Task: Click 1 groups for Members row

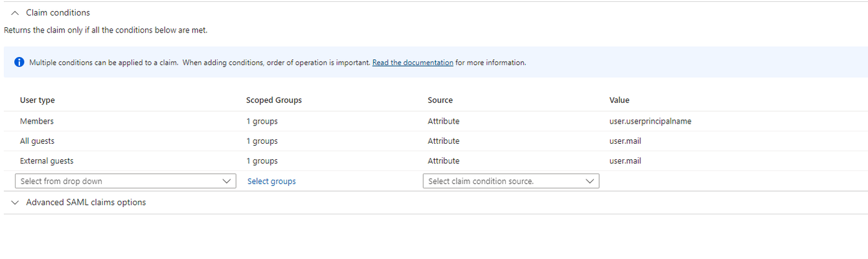Action: pyautogui.click(x=262, y=121)
